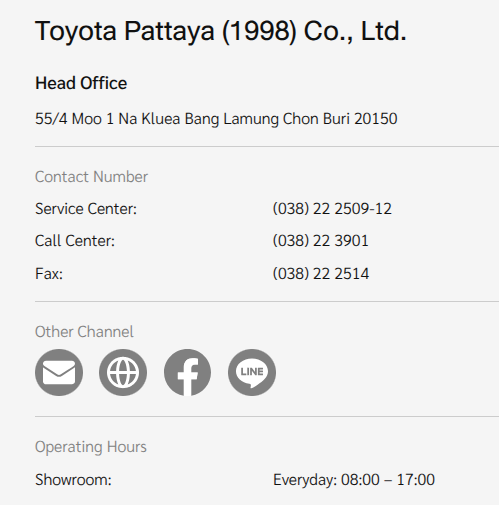This screenshot has width=499, height=505.
Task: Click Service Center number (038) 22 2509-12
Action: click(332, 209)
